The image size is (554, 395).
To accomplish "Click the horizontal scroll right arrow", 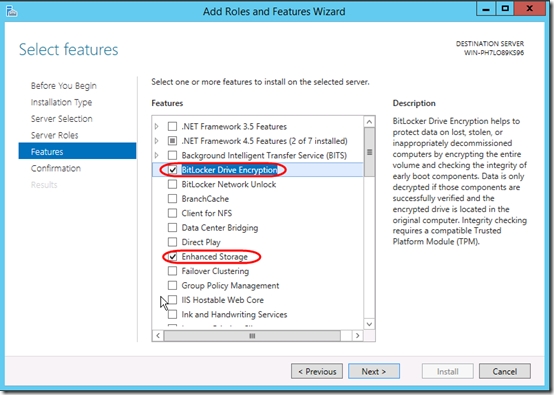I will click(358, 336).
